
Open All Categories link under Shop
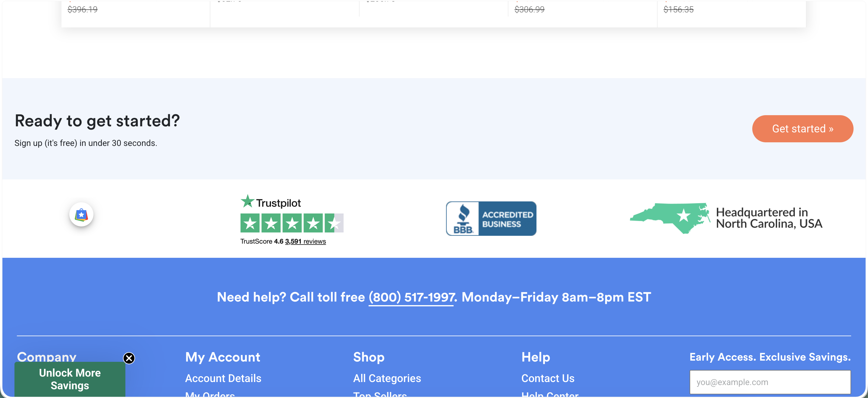(387, 378)
